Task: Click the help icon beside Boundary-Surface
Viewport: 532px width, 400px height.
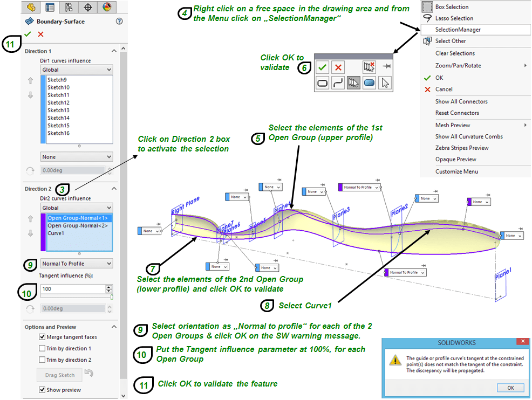Action: pos(119,22)
